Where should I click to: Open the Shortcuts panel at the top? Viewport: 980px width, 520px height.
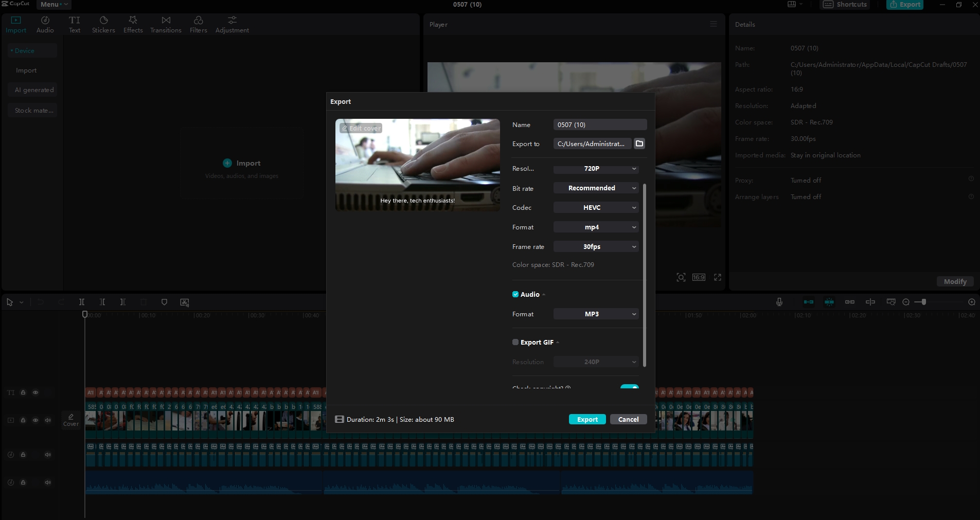click(x=844, y=4)
